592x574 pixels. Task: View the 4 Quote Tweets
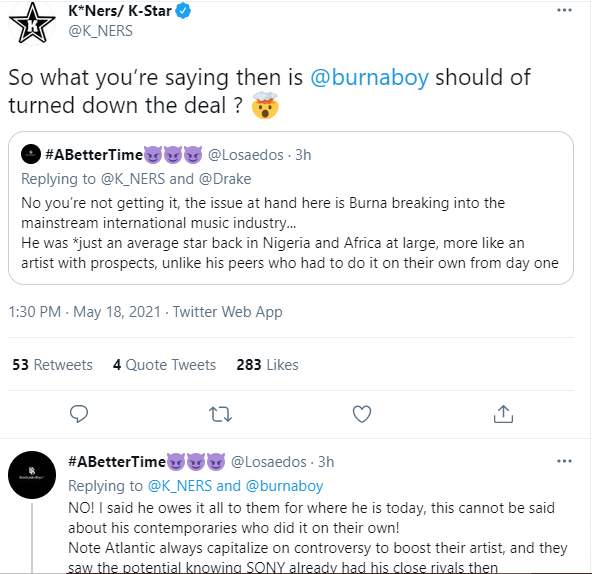[x=164, y=365]
